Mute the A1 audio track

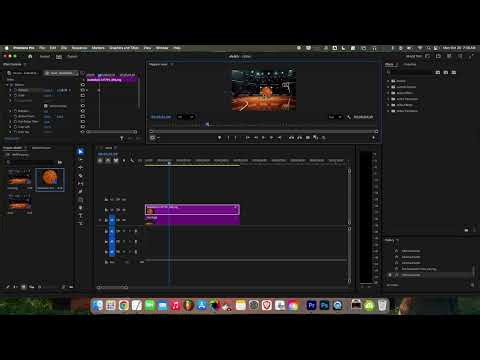124,231
